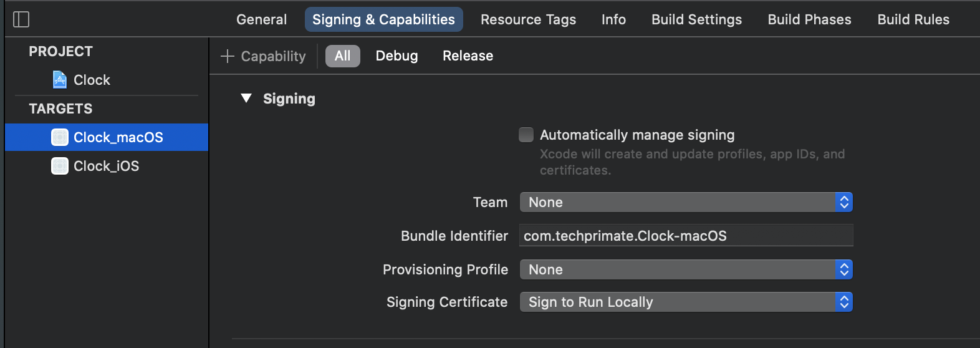Toggle the sidebar panel icon
980x348 pixels.
(21, 19)
